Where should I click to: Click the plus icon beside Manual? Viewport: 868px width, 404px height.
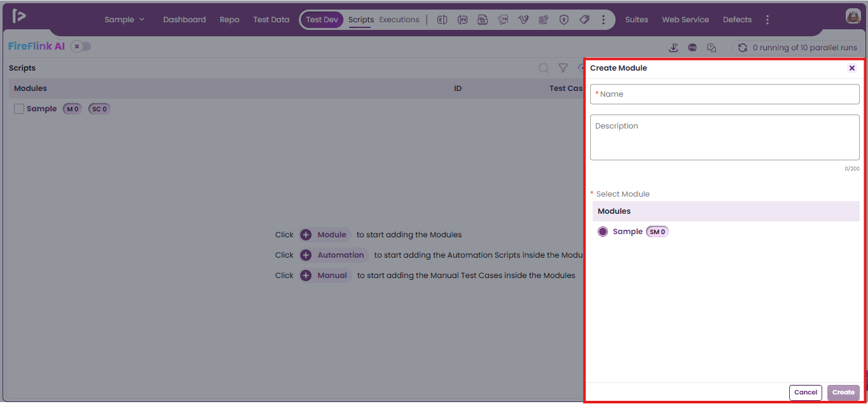[x=306, y=275]
